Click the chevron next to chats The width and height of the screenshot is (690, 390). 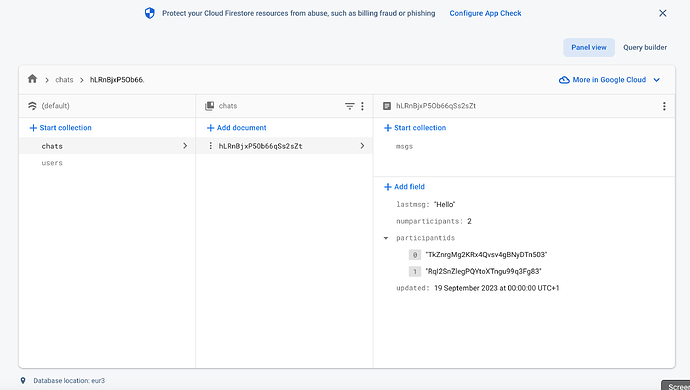tap(185, 146)
